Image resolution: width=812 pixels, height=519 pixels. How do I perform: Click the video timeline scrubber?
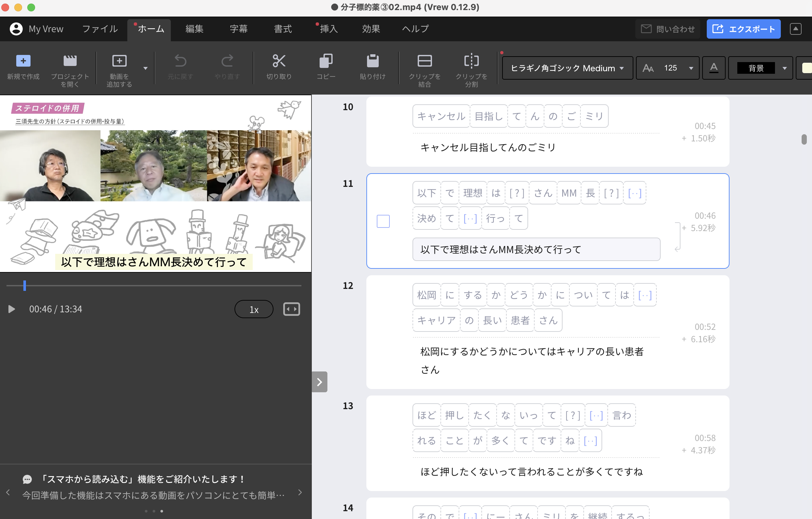(x=25, y=285)
